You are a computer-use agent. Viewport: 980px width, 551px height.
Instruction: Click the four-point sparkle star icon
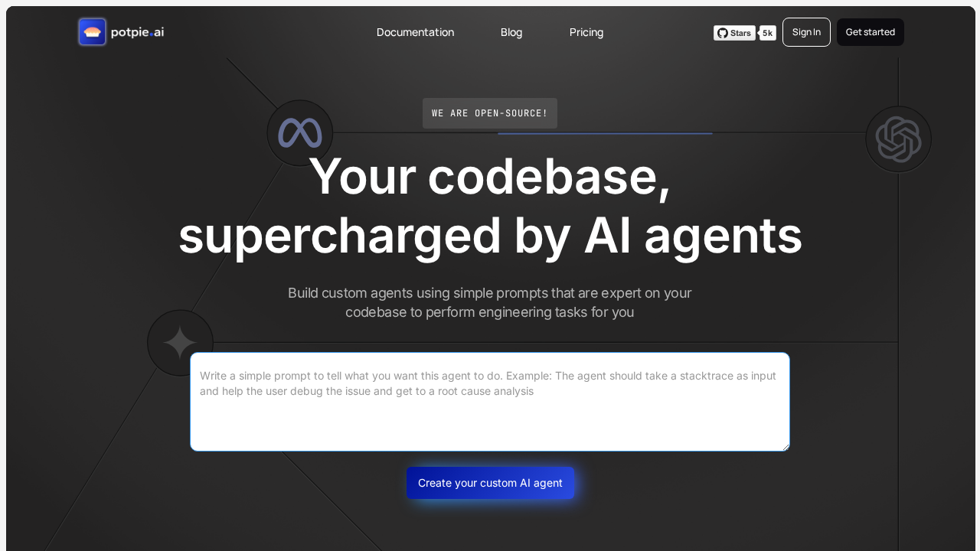point(180,343)
